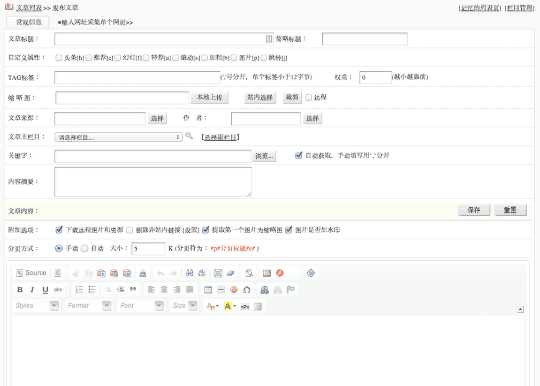This screenshot has height=386, width=540.
Task: Toggle Bold formatting
Action: tap(20, 290)
